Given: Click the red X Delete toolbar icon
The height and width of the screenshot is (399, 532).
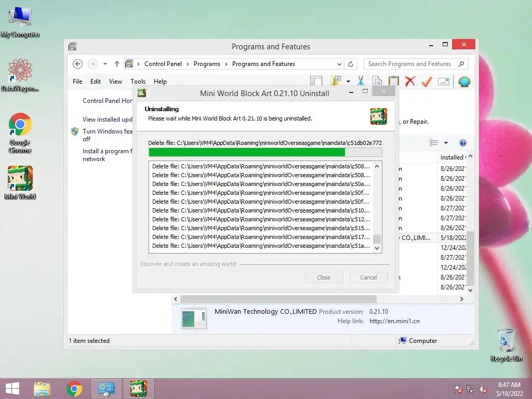Looking at the screenshot, I should click(410, 81).
